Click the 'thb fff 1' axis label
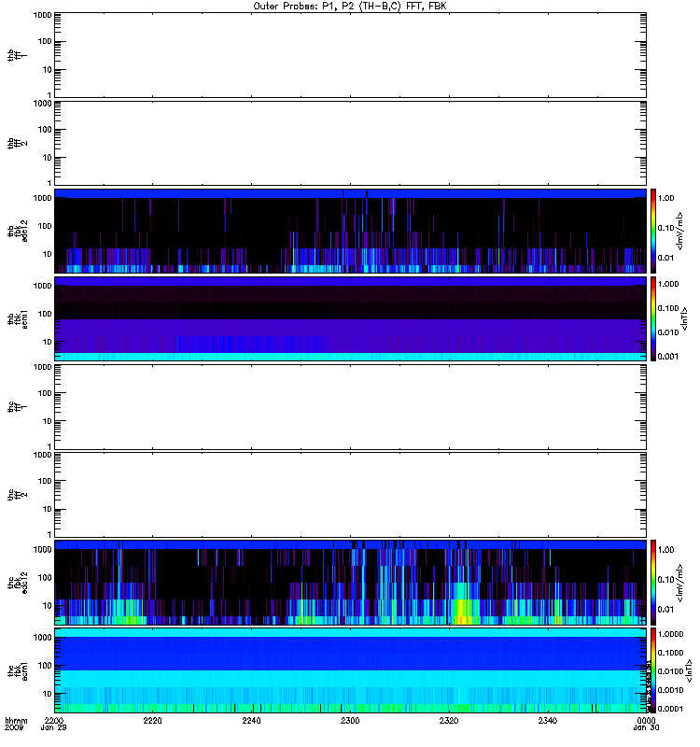The width and height of the screenshot is (700, 747). pyautogui.click(x=17, y=55)
